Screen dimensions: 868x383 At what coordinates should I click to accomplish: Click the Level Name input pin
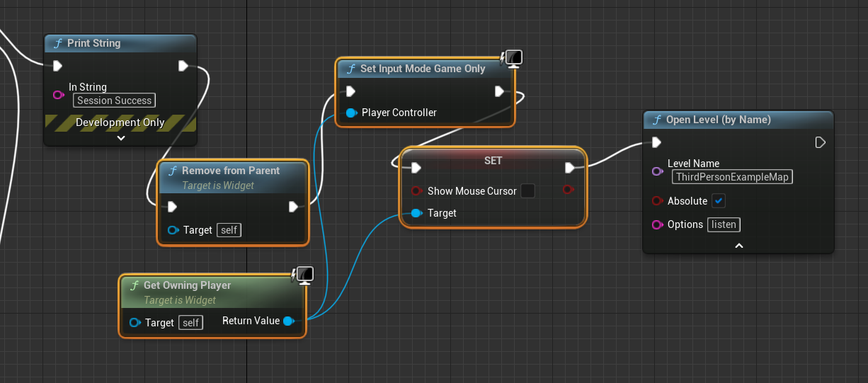[657, 171]
